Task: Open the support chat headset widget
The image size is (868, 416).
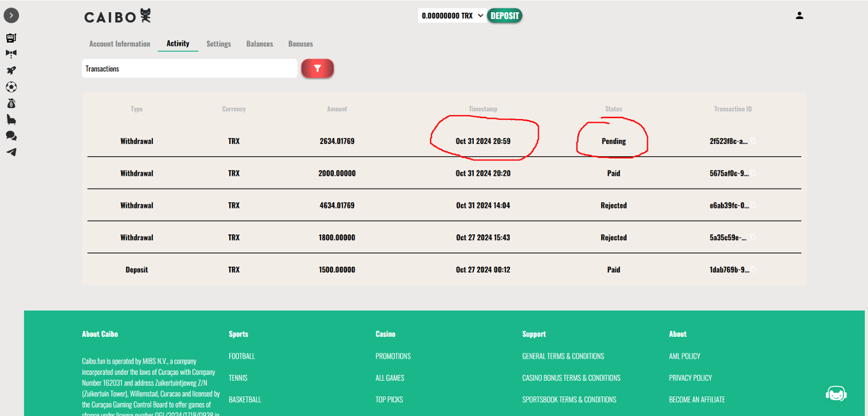Action: pyautogui.click(x=836, y=395)
